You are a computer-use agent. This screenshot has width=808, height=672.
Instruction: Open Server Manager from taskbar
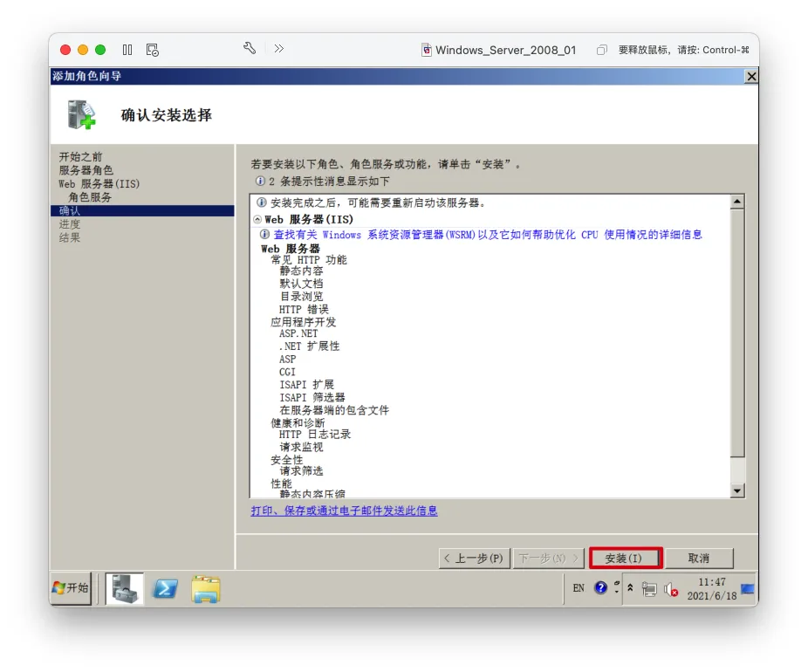click(x=125, y=588)
